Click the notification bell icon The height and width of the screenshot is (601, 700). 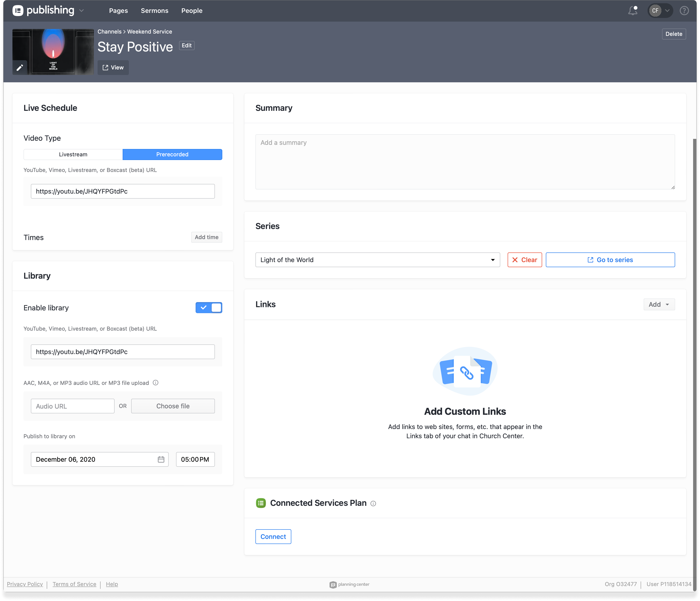click(x=632, y=11)
